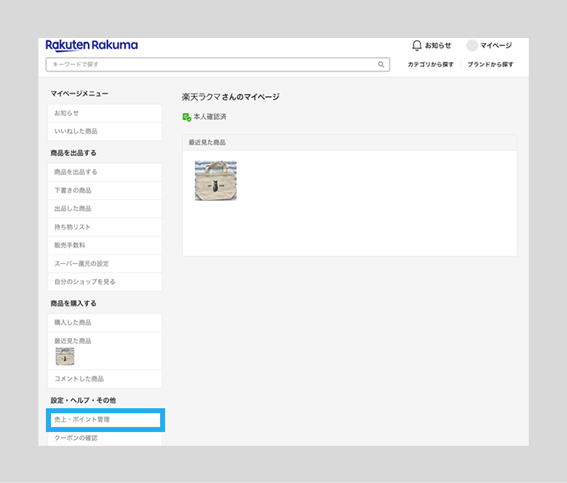Open コメントした商品 in the sidebar
Image resolution: width=567 pixels, height=483 pixels.
[x=105, y=379]
